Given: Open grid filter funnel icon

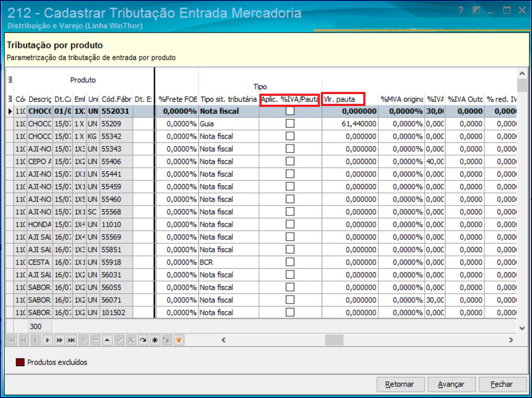Looking at the screenshot, I should point(179,340).
